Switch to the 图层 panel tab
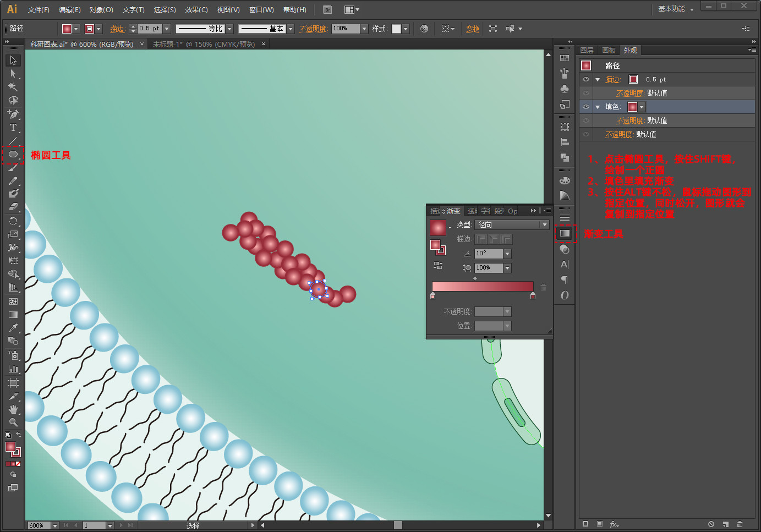Screen dimensions: 761x532 click(587, 50)
